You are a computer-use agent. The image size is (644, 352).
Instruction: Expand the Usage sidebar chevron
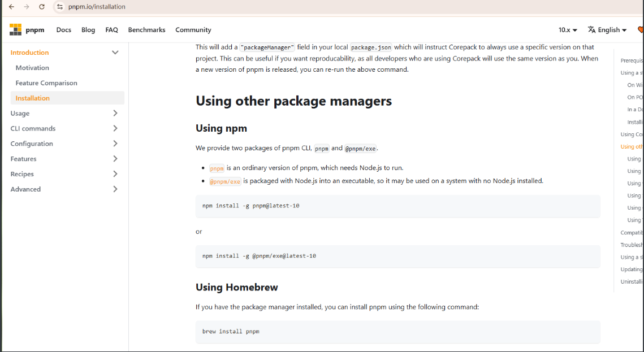click(x=115, y=113)
